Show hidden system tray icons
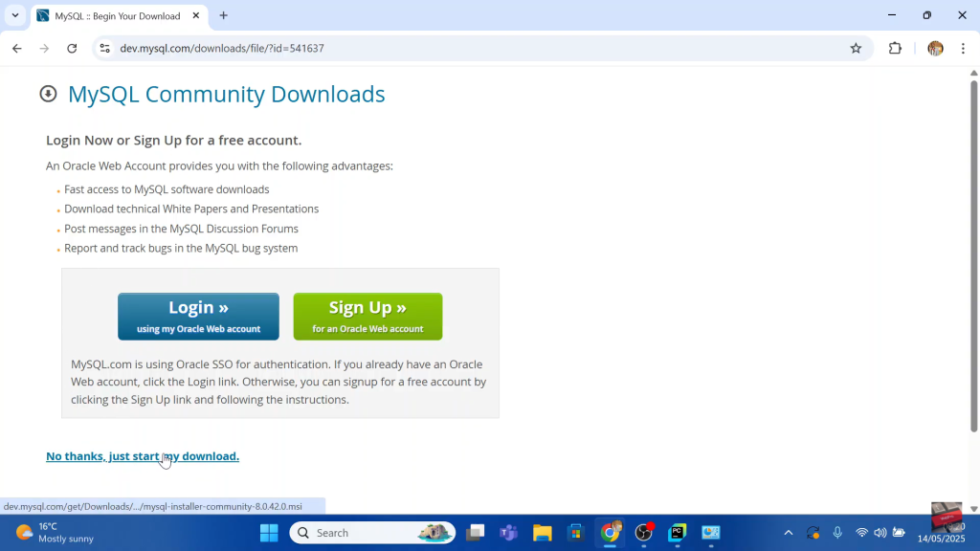980x551 pixels. pos(789,533)
